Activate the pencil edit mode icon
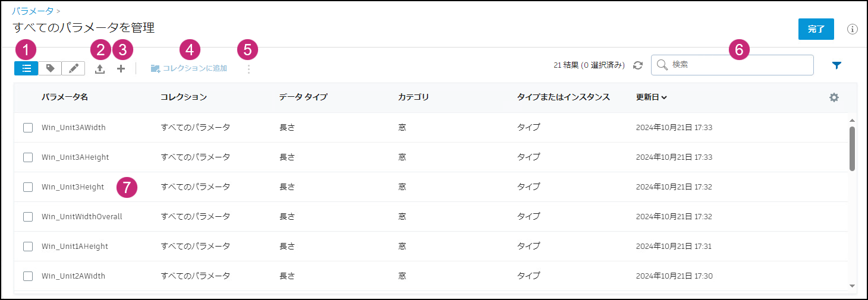The height and width of the screenshot is (300, 868). 73,68
